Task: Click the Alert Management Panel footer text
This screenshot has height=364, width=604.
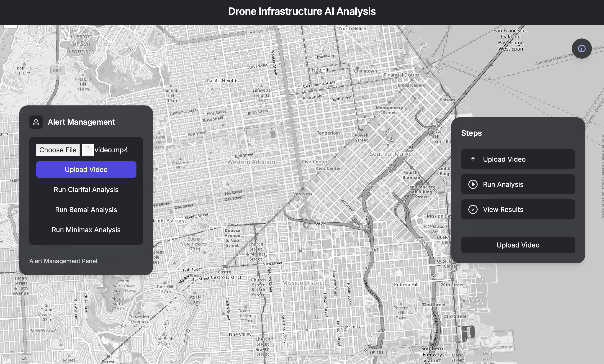Action: click(63, 261)
